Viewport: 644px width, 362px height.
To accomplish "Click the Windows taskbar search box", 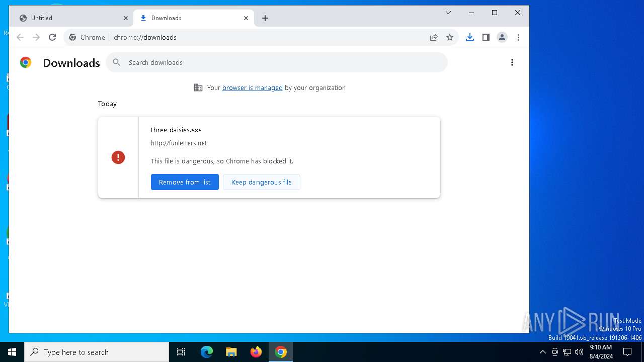I will click(x=97, y=352).
